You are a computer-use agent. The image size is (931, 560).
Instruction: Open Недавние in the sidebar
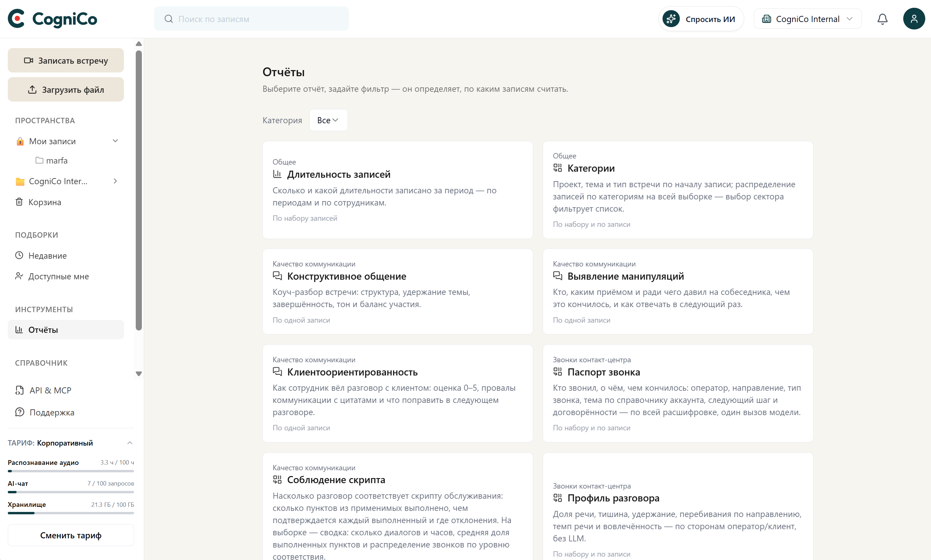[x=66, y=256]
